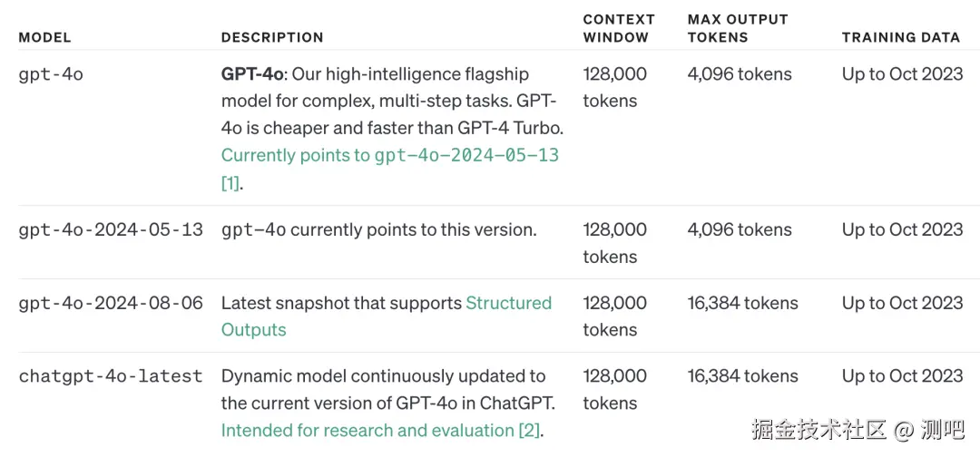Click "Up to Oct 2023" in the gpt-4o row
This screenshot has height=457, width=980.
(903, 74)
